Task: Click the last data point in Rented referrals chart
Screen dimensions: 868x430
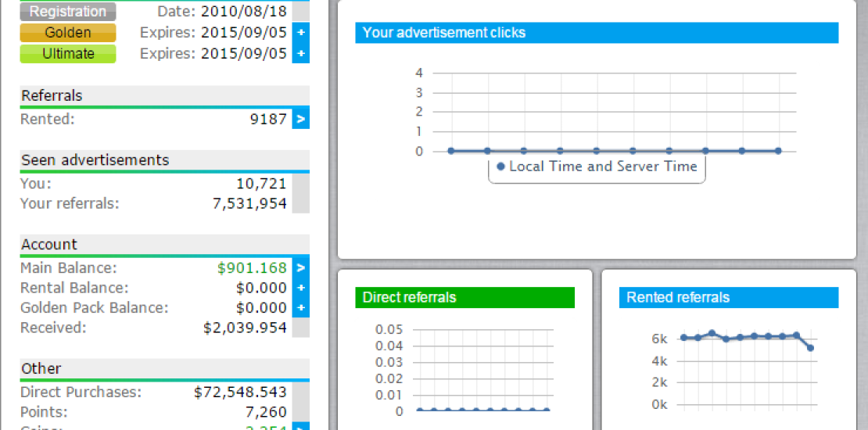Action: pyautogui.click(x=810, y=348)
